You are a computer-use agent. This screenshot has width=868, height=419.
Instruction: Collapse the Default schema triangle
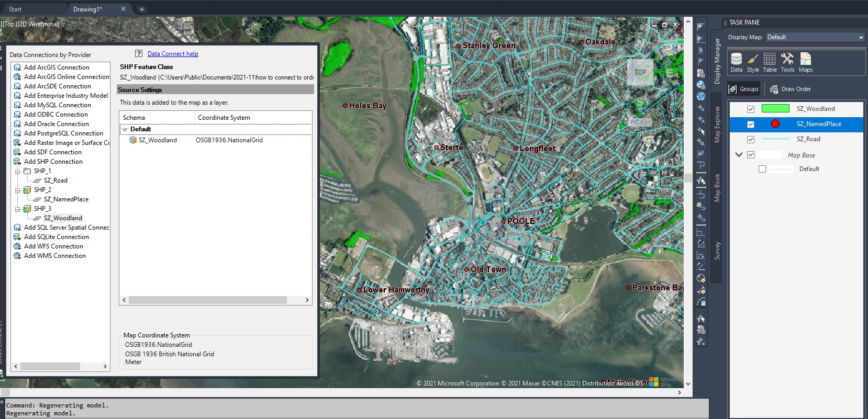125,129
